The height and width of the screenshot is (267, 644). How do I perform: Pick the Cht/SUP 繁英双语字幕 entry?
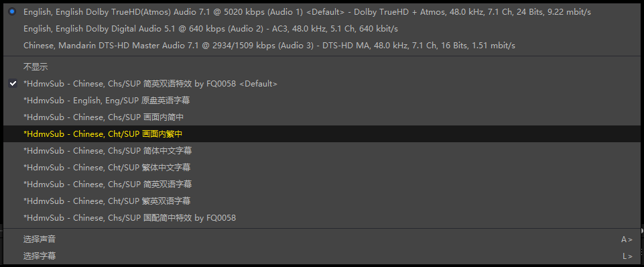tap(322, 201)
